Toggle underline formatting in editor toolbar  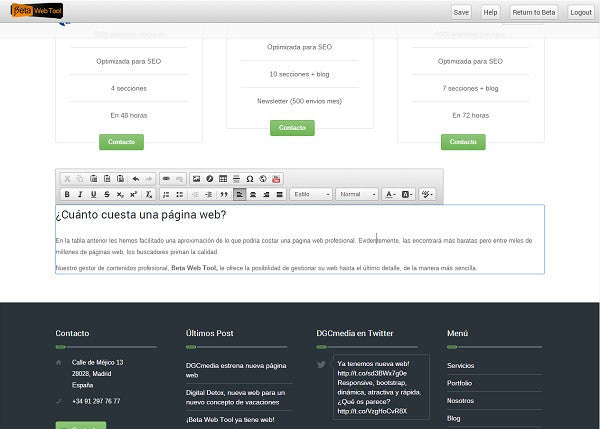click(x=93, y=194)
